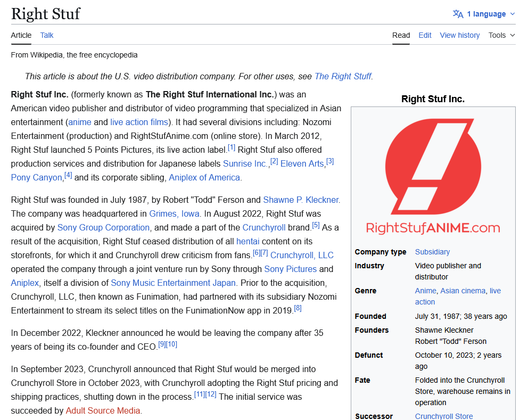Click the RightStufAnime.com logo image

[x=433, y=176]
